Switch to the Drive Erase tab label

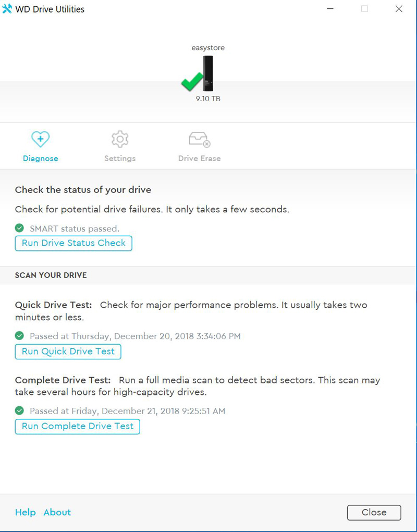point(199,159)
